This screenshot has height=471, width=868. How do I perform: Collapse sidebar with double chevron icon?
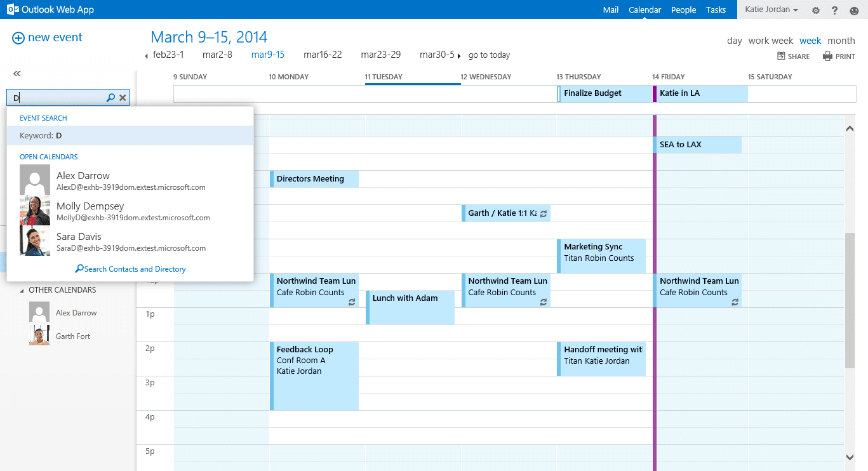17,74
